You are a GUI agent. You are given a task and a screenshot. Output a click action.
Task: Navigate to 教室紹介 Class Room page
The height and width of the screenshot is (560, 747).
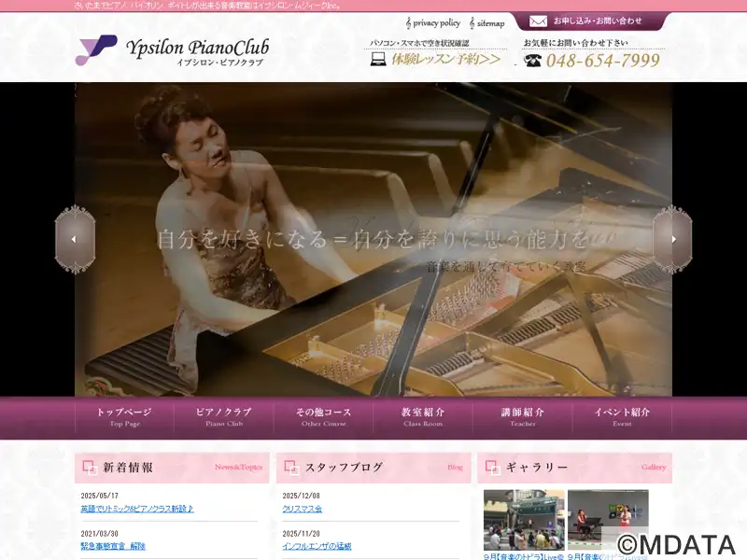point(423,416)
